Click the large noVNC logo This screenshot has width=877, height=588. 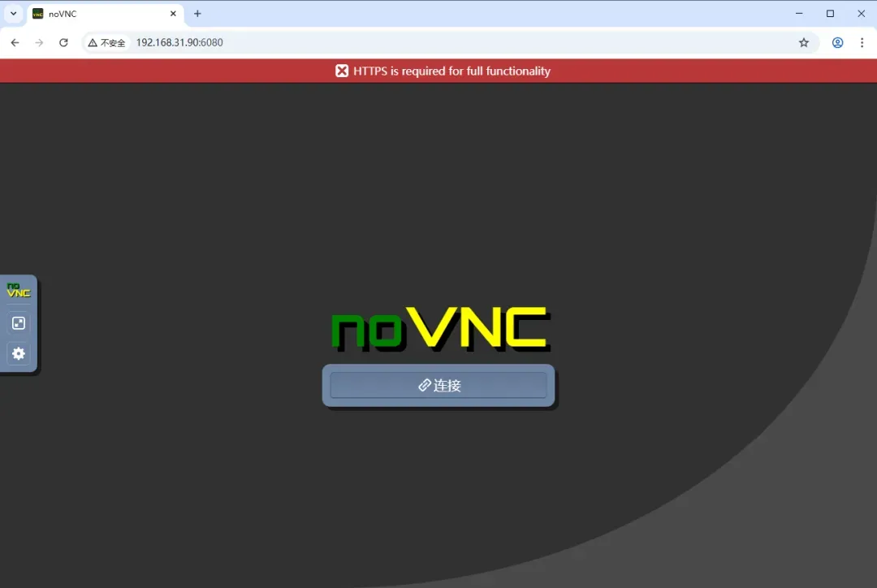point(441,330)
